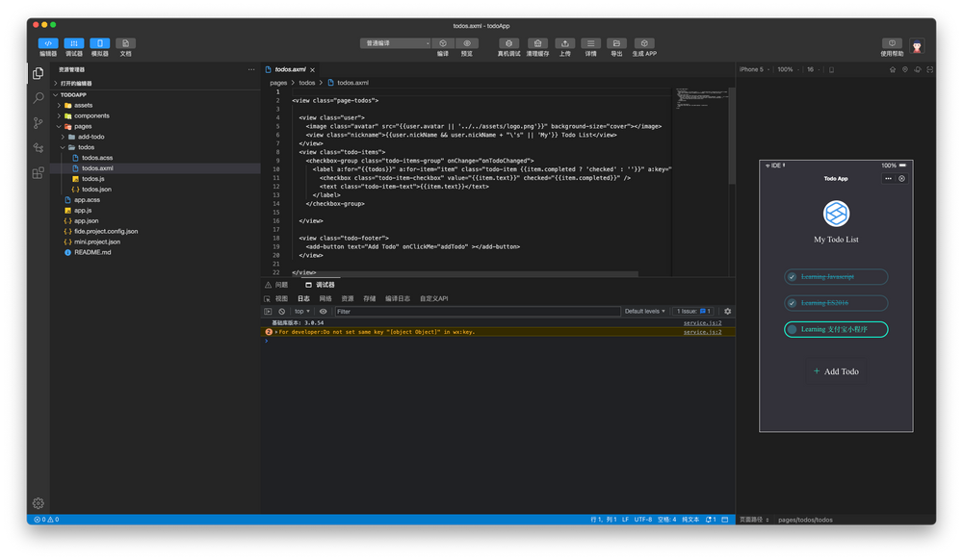This screenshot has width=963, height=560.
Task: Close the todos.axml editor tab
Action: pos(313,70)
